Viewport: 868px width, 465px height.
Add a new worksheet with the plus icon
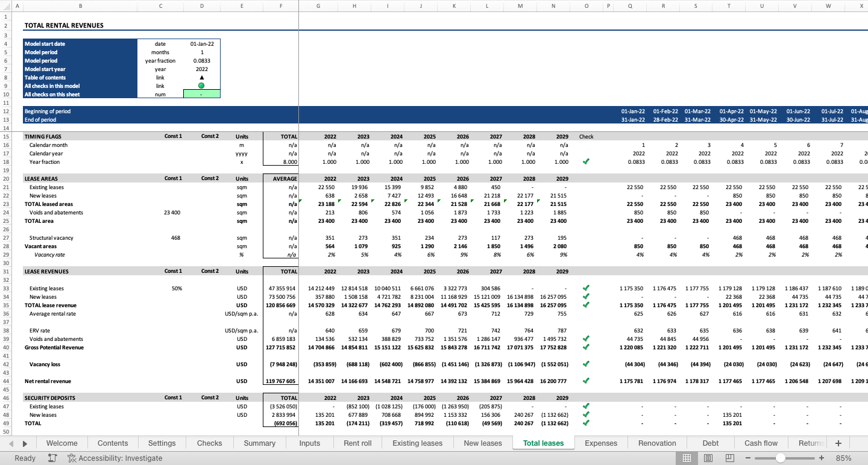[x=838, y=443]
